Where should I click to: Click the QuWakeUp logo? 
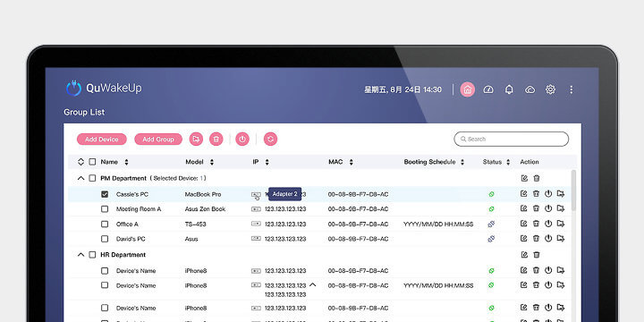point(104,89)
